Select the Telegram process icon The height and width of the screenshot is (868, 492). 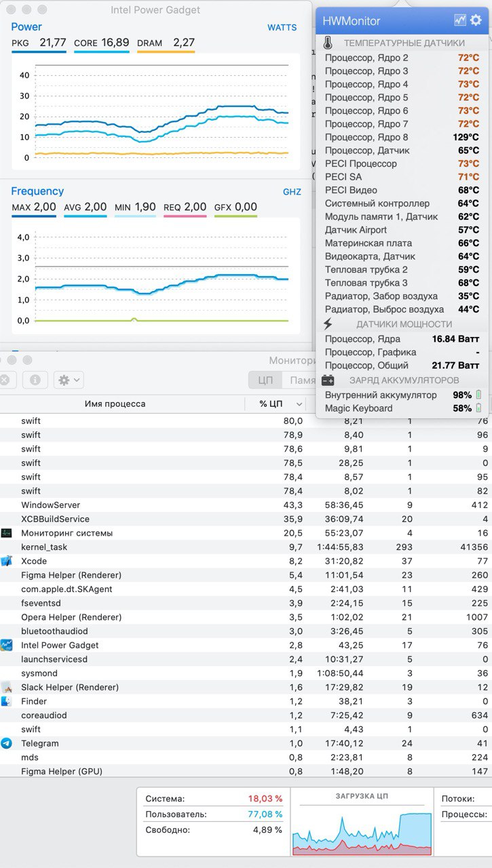click(x=7, y=743)
